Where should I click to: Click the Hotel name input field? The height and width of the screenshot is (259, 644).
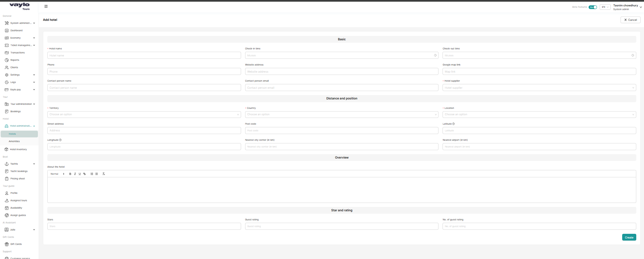144,55
